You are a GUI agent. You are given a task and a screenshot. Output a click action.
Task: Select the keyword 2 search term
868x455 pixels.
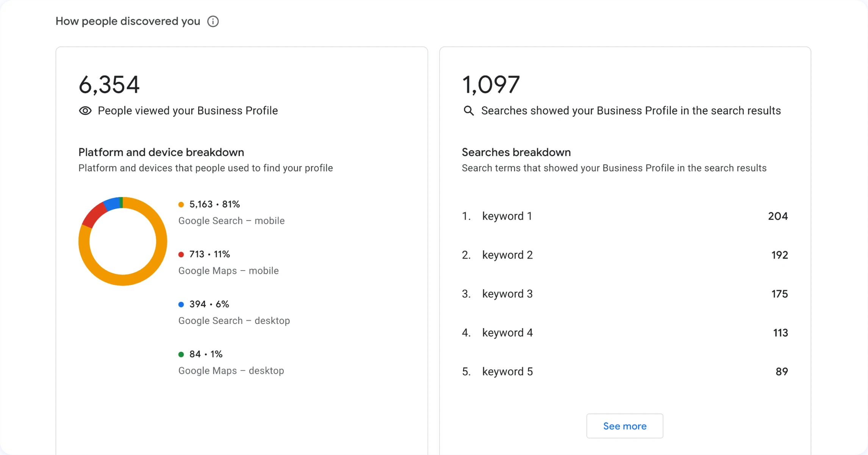[x=507, y=255]
